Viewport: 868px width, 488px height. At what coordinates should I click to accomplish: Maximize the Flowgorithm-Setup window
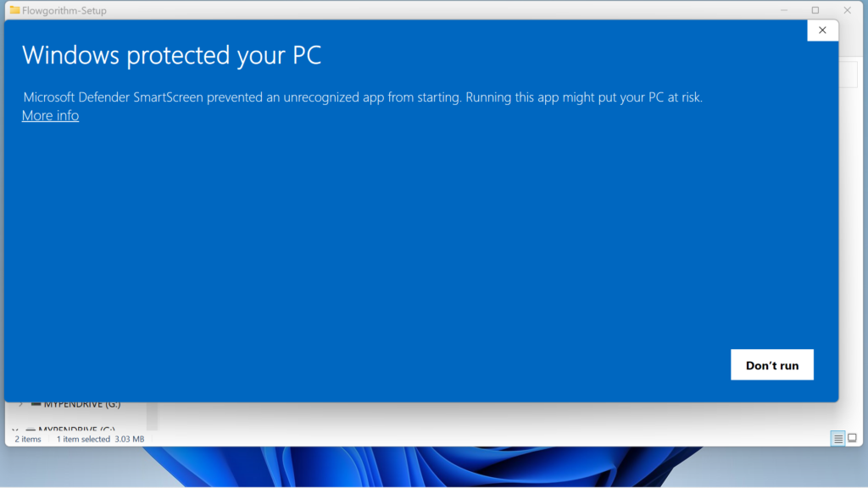click(815, 10)
